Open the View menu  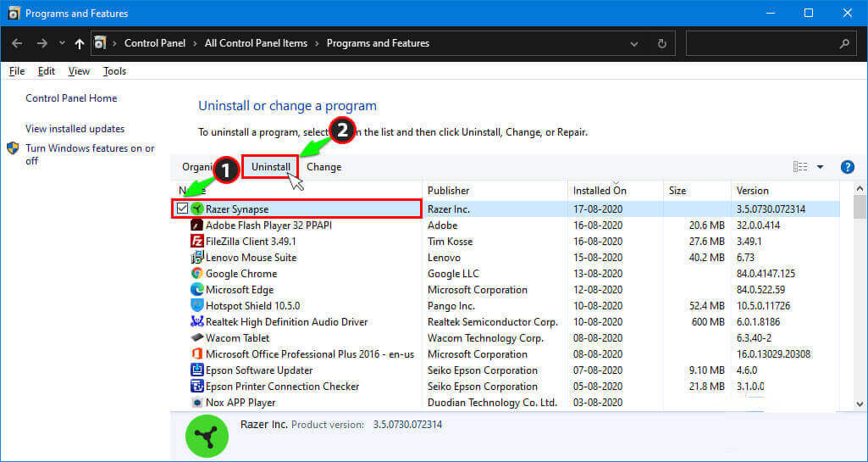pos(79,71)
